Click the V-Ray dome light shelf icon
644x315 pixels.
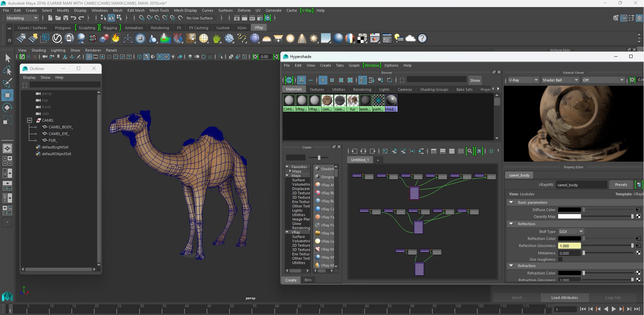(x=267, y=39)
